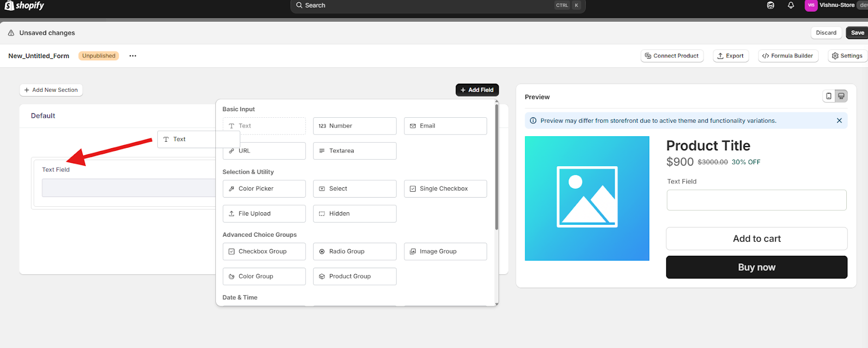Open the Formula Builder
868x348 pixels.
click(x=788, y=56)
